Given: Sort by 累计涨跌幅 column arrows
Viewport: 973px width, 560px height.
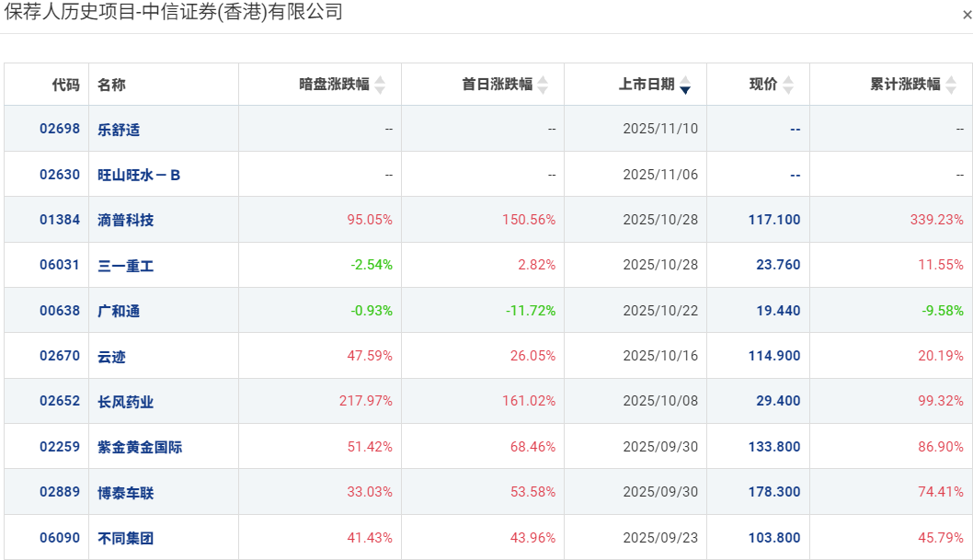Looking at the screenshot, I should tap(951, 85).
